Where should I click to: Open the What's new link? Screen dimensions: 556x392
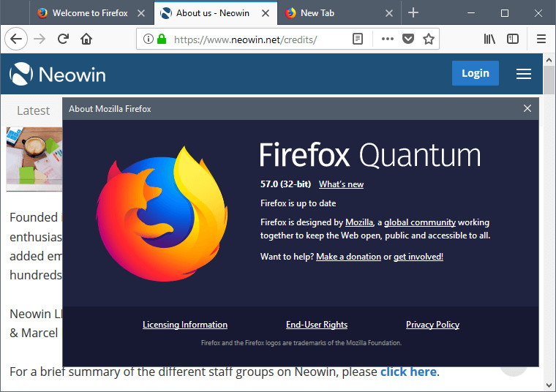point(341,184)
